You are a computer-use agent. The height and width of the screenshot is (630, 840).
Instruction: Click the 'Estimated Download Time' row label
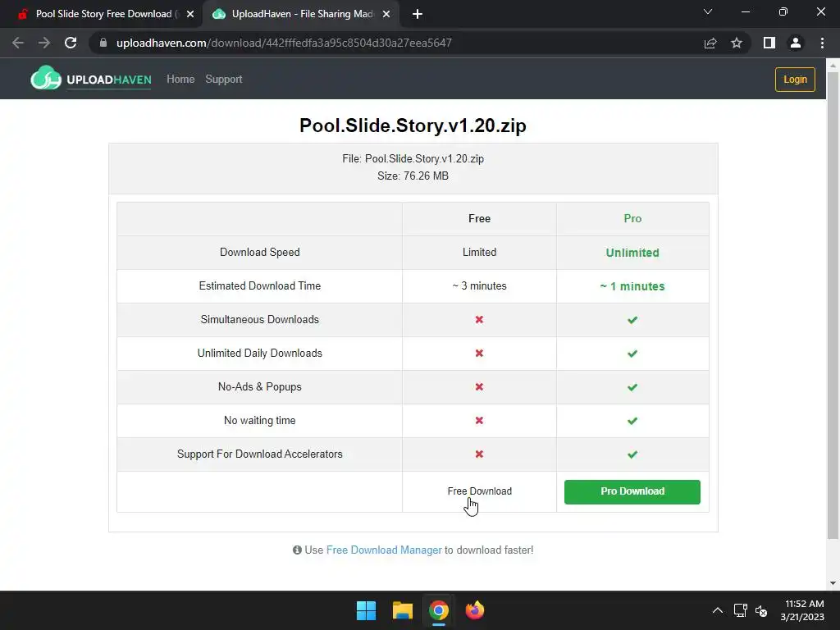click(260, 286)
